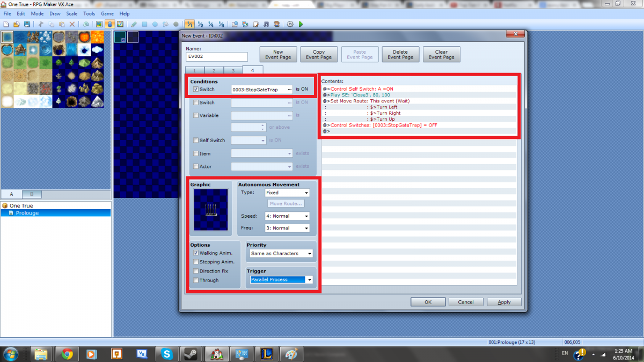Open the Tools menu

(x=89, y=13)
